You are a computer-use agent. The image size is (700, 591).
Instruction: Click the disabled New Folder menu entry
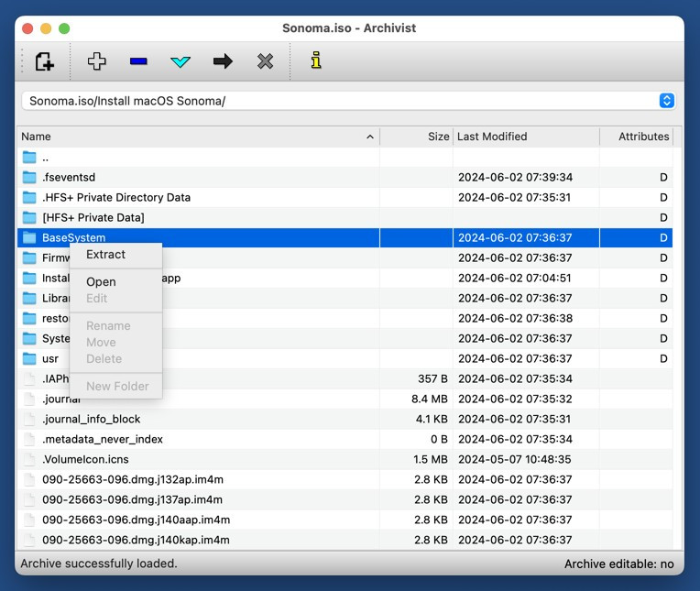(116, 386)
